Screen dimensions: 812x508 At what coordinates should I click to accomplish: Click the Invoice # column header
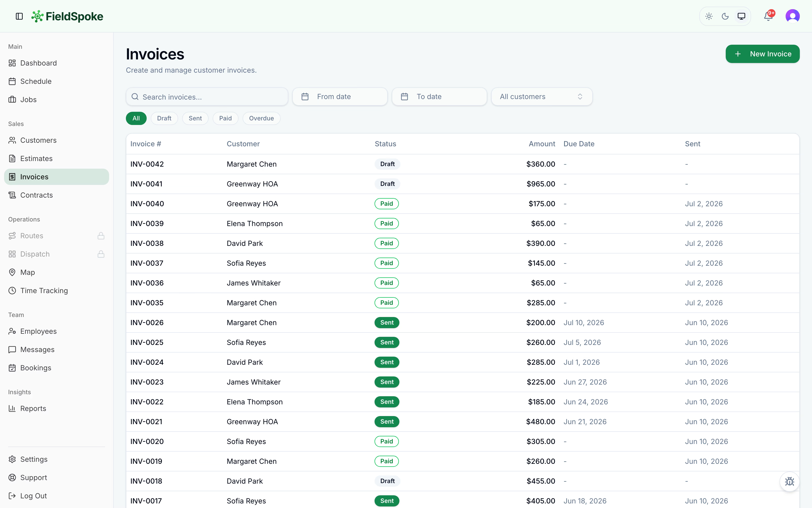146,144
